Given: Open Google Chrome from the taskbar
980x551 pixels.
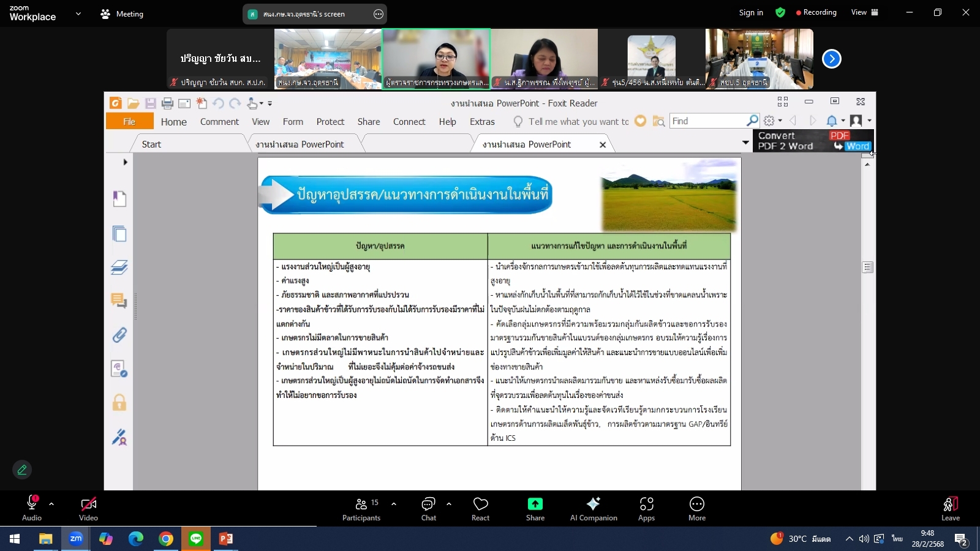Looking at the screenshot, I should click(166, 539).
